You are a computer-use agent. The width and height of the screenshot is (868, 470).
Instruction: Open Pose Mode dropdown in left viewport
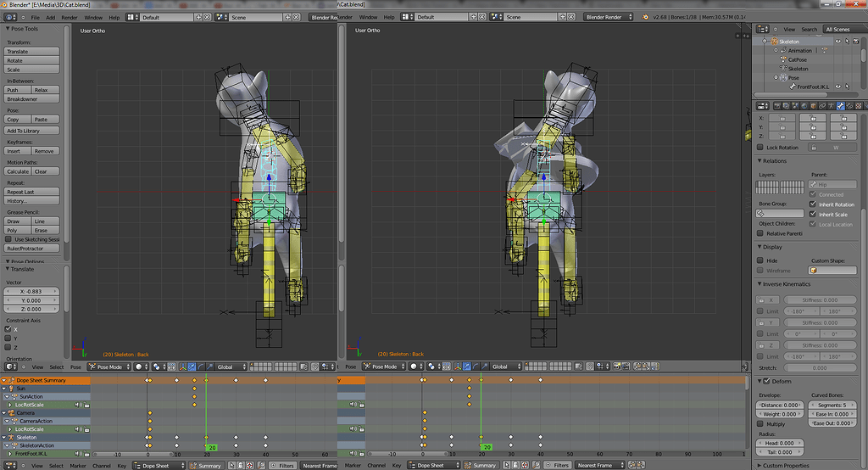click(109, 366)
